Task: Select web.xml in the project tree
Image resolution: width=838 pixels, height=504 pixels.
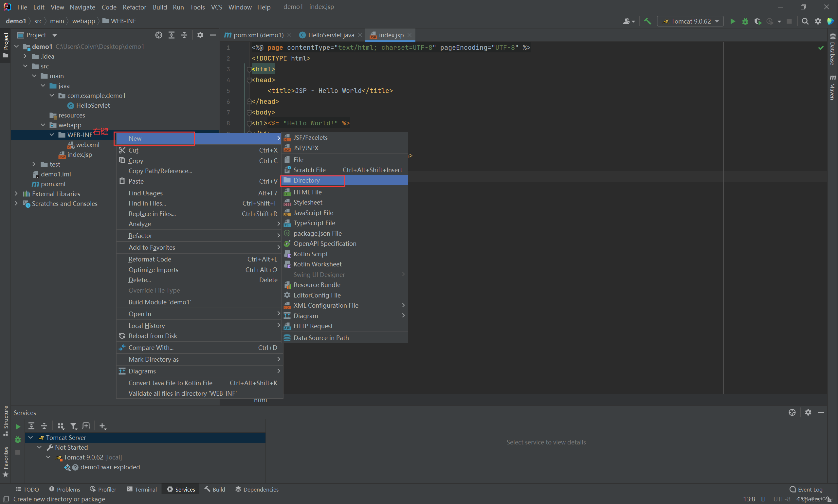Action: point(88,145)
